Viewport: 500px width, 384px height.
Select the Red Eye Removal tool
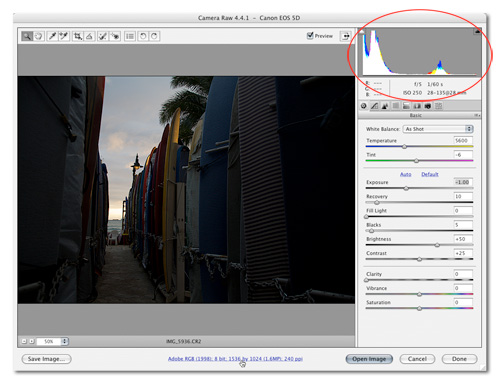point(115,36)
